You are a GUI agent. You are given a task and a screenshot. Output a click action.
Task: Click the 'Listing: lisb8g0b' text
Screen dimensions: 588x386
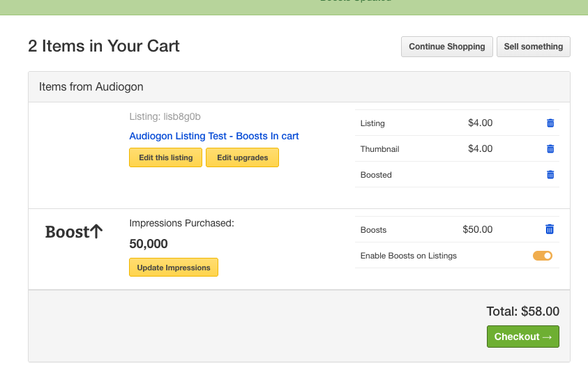165,116
